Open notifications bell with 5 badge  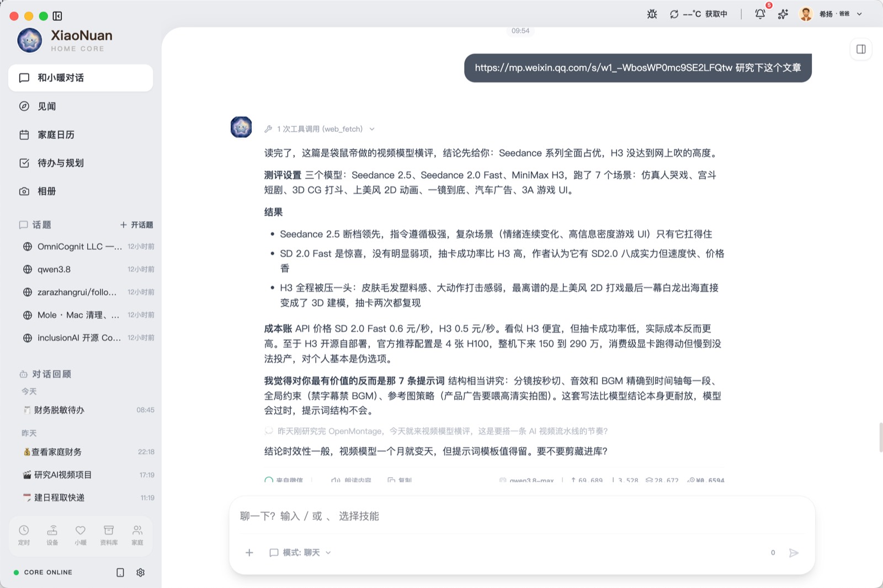[760, 14]
